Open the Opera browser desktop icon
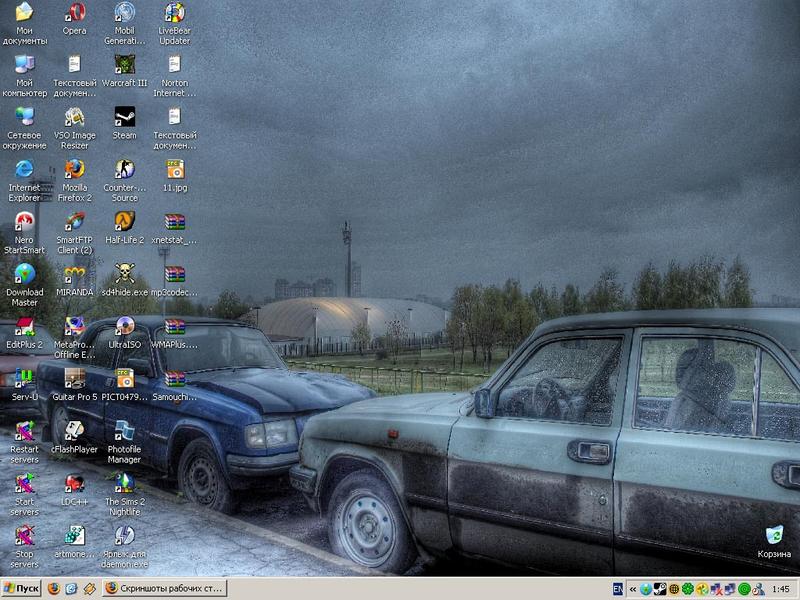The image size is (800, 600). coord(74,14)
